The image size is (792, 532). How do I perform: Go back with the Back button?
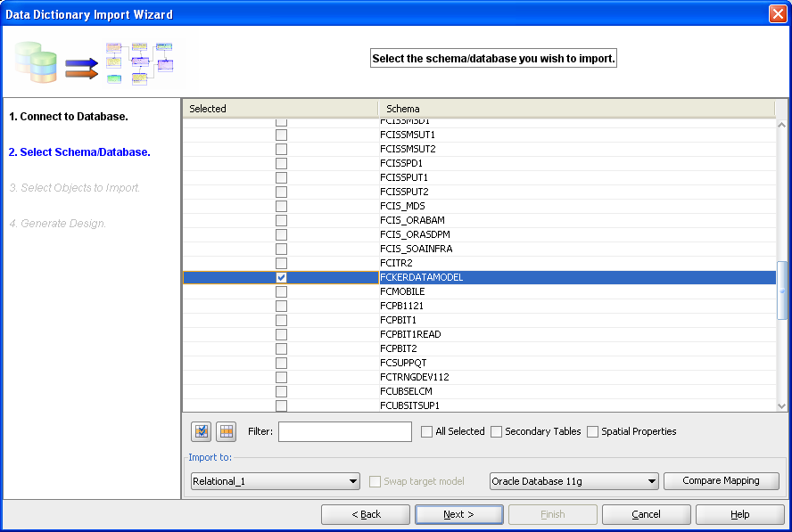coord(366,514)
